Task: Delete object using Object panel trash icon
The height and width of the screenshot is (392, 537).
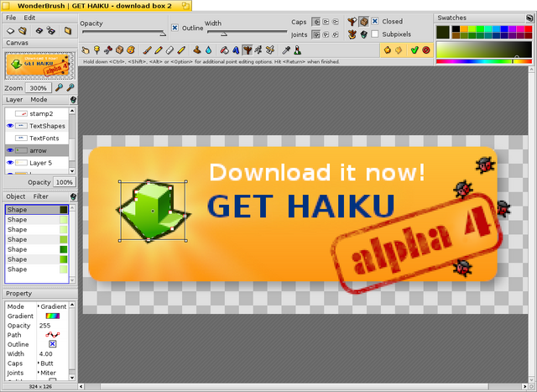Action: coord(73,196)
